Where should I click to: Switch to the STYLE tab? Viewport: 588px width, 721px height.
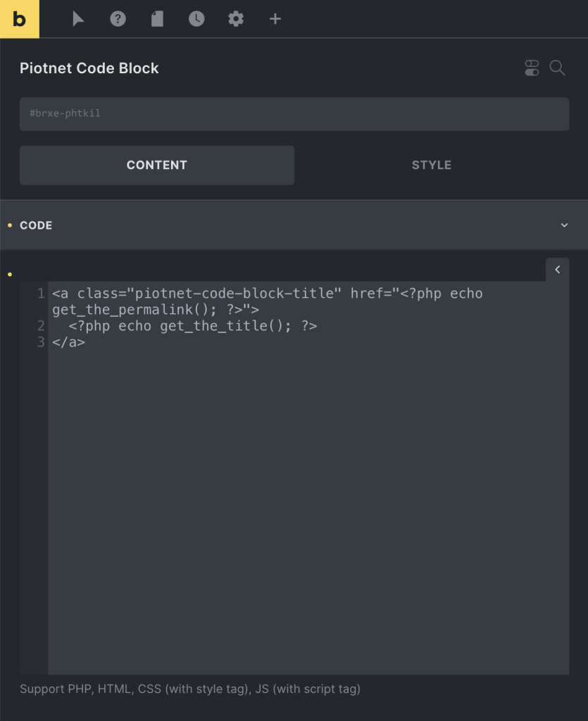(432, 165)
